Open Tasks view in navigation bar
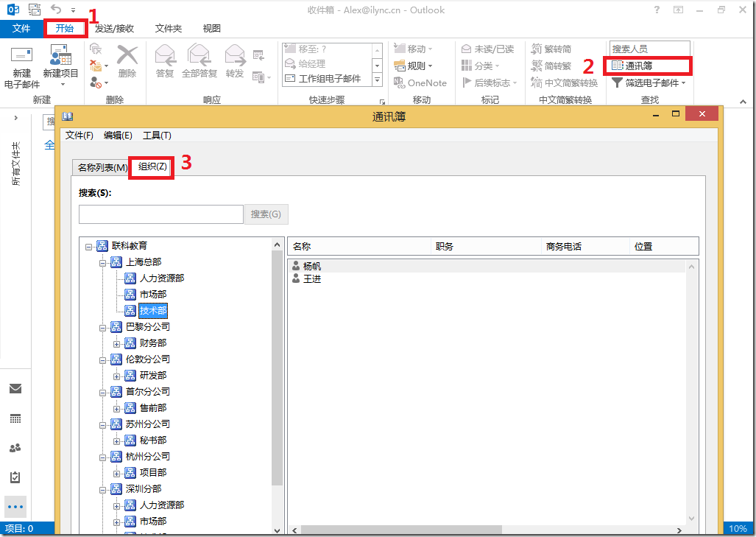Viewport: 756px width, 537px height. 15,477
